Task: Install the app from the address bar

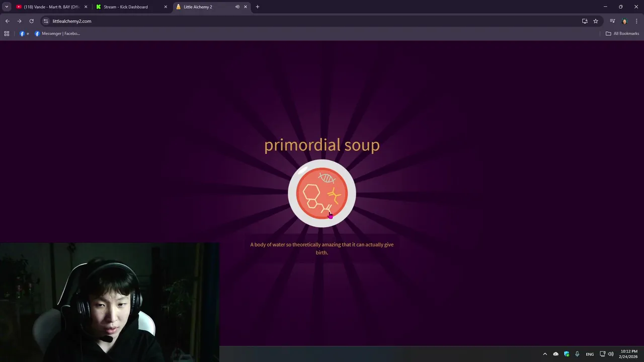Action: point(585,21)
